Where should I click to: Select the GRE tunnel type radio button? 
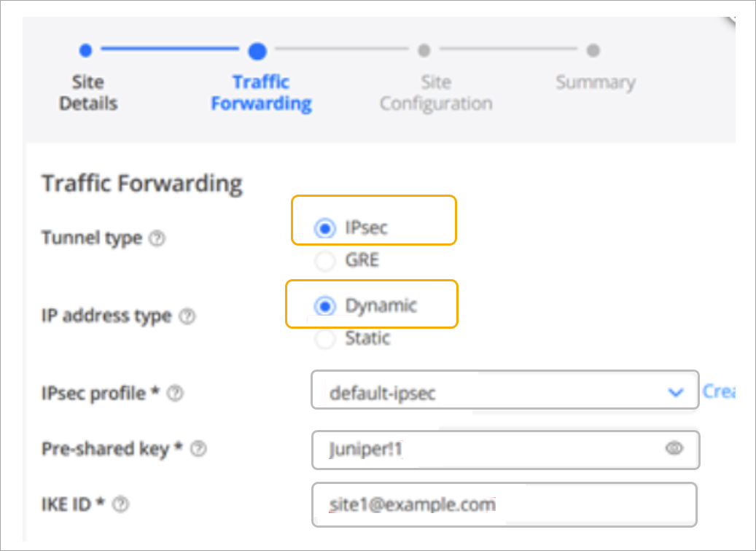tap(324, 260)
